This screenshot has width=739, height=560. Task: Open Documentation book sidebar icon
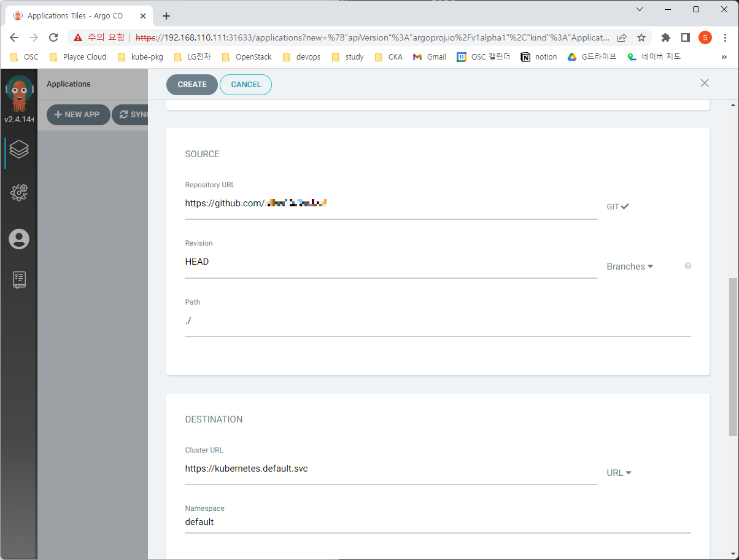[19, 280]
